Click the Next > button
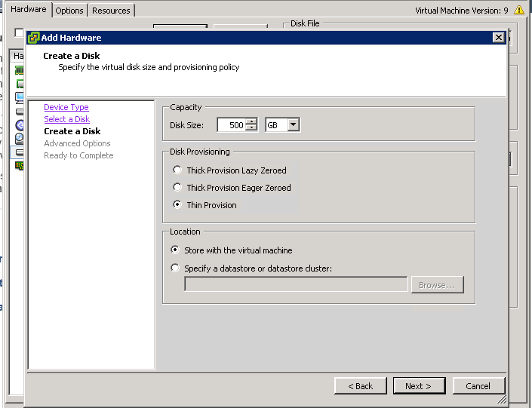 coord(419,386)
